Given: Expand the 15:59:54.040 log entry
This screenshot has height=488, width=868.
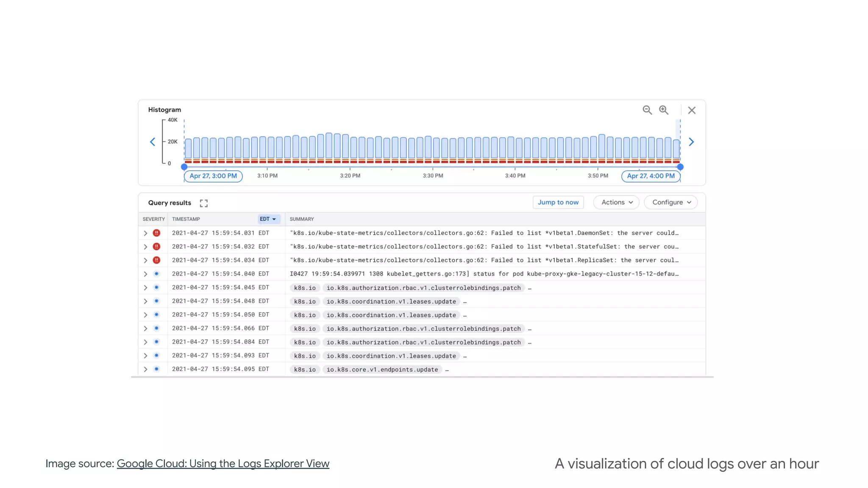Looking at the screenshot, I should click(145, 274).
